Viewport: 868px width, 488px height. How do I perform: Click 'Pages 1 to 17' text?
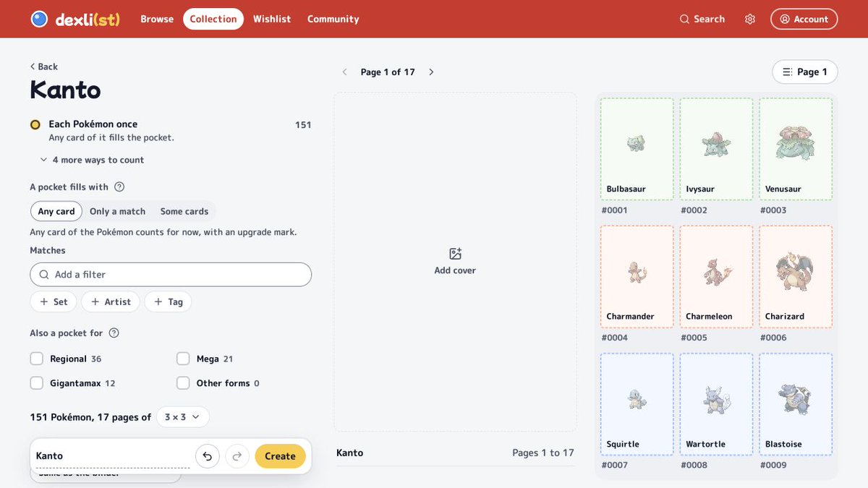point(543,453)
